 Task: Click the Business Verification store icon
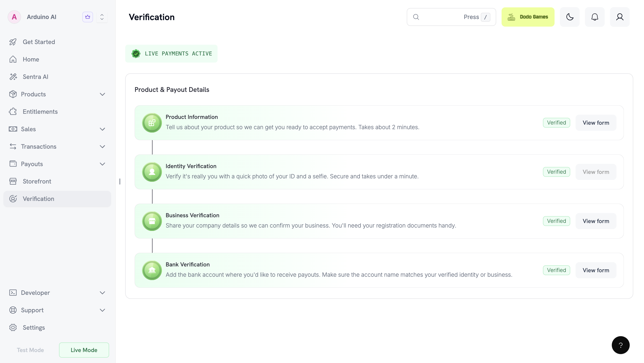(x=152, y=221)
